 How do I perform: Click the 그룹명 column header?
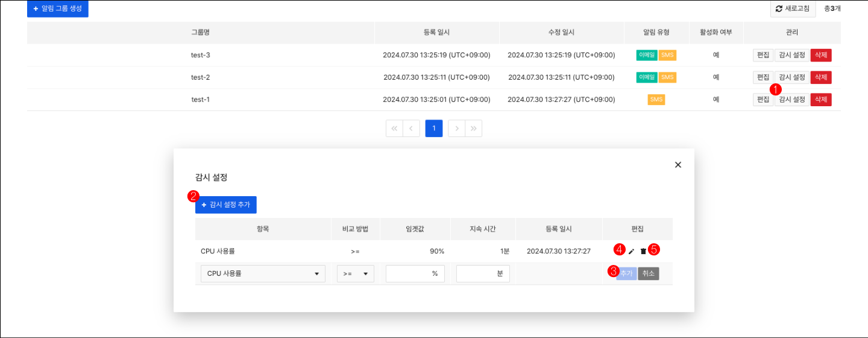201,33
